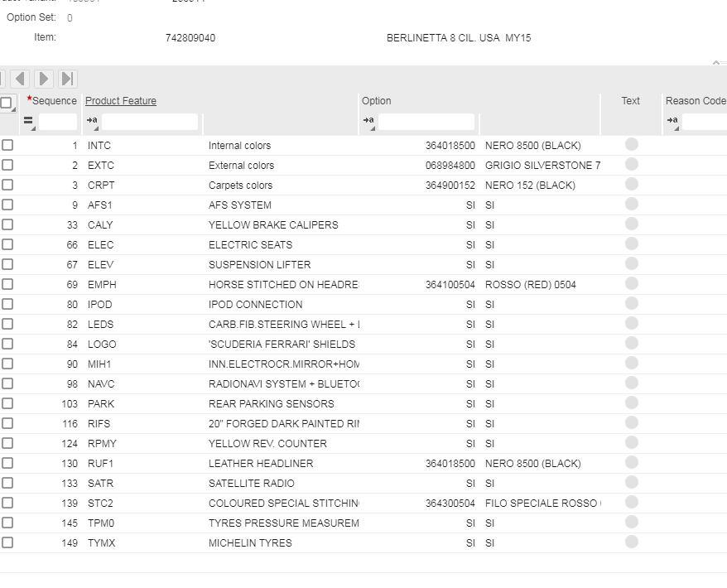Select the checkbox for YELLOW BRAKE CALIPERS

[x=7, y=224]
